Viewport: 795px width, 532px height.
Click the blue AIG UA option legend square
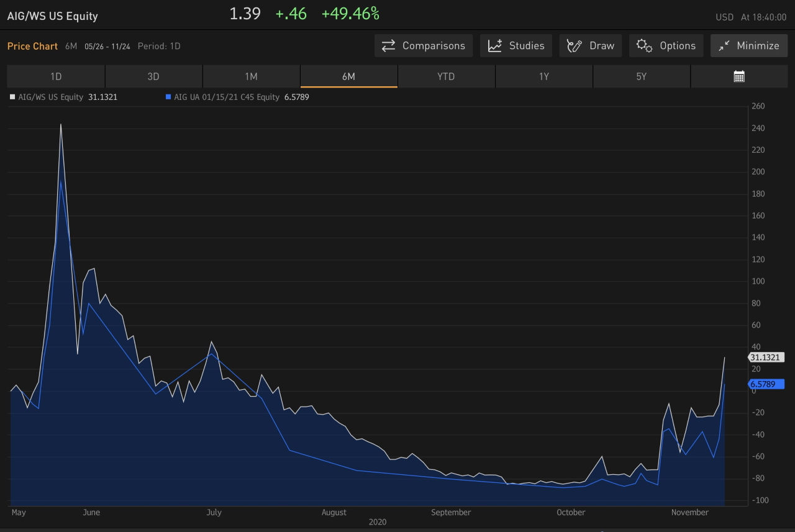168,97
